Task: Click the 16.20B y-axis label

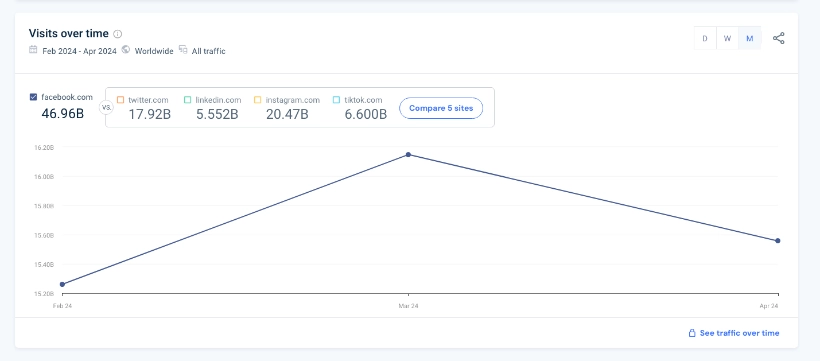Action: coord(44,148)
